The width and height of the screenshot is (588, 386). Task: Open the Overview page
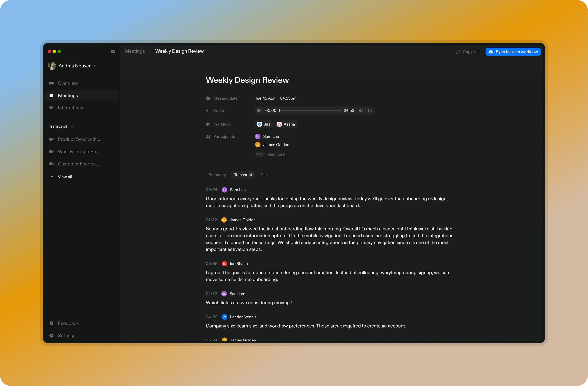[68, 83]
